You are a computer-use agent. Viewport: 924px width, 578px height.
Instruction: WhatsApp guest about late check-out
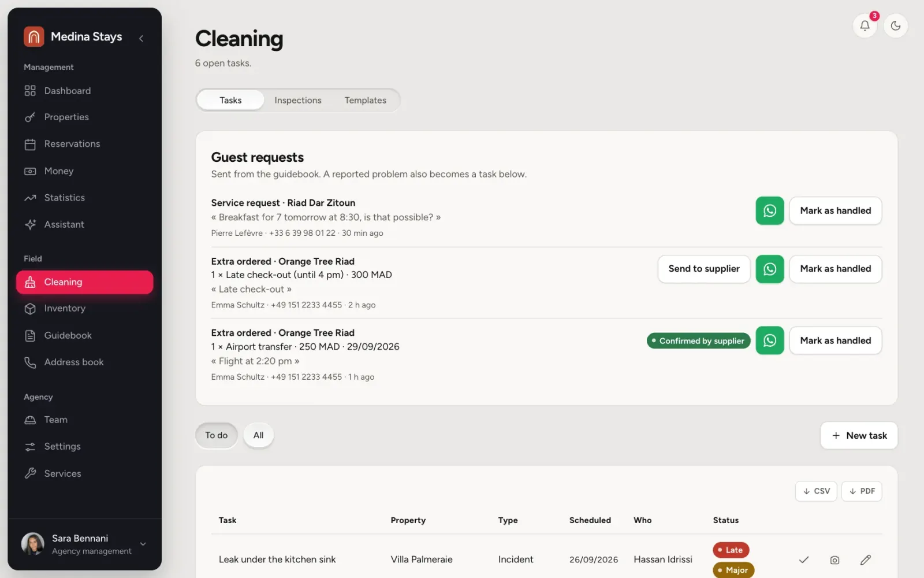point(770,269)
